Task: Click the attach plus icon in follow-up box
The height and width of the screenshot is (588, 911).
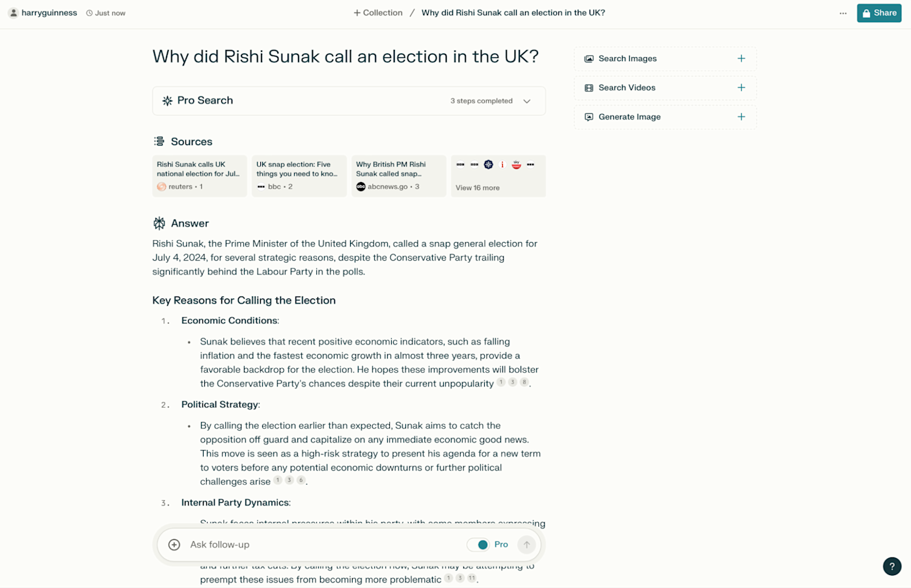Action: 174,545
